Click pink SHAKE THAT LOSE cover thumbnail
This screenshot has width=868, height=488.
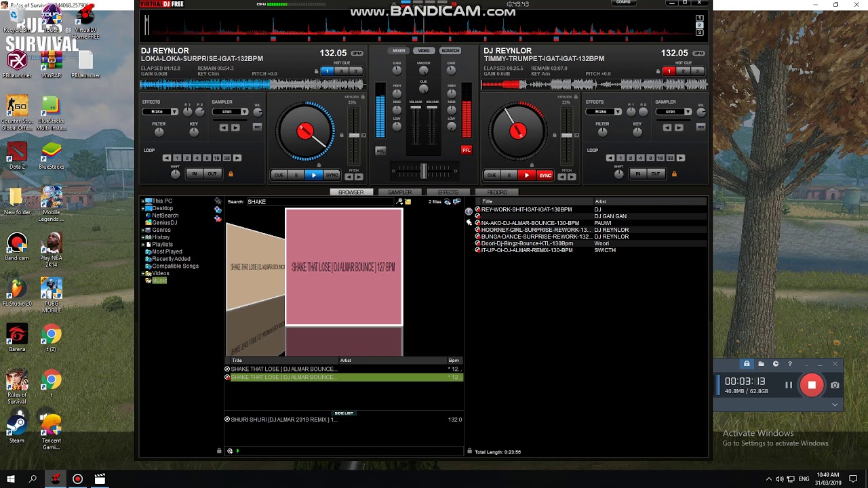(344, 267)
